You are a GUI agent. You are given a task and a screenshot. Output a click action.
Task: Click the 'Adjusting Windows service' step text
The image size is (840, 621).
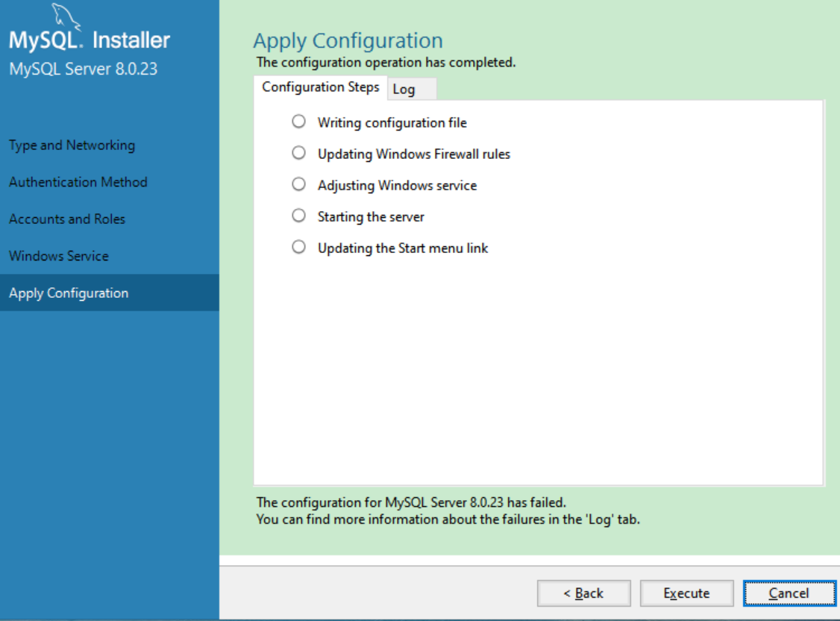pyautogui.click(x=397, y=185)
